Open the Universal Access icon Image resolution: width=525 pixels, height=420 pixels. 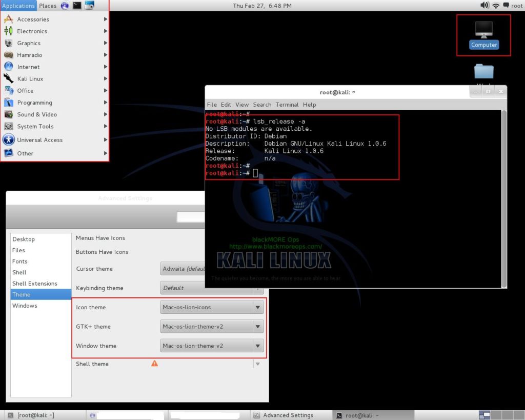8,139
